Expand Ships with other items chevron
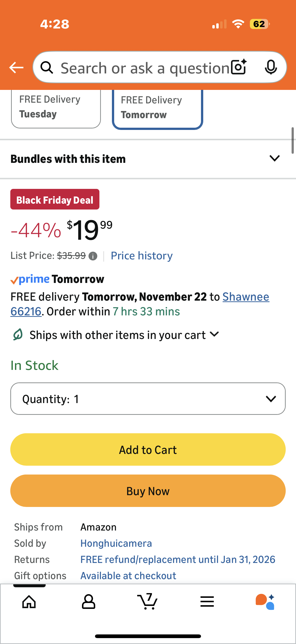 pyautogui.click(x=214, y=335)
